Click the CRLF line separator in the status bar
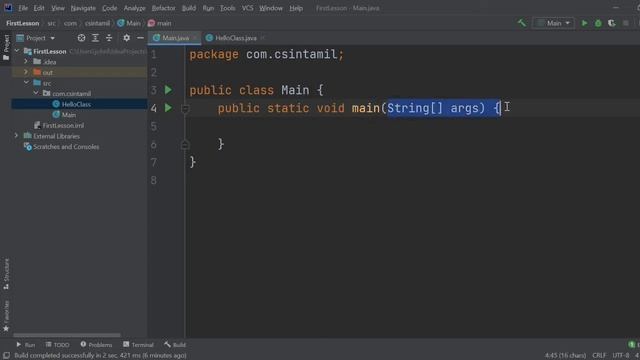The width and height of the screenshot is (640, 360). [599, 356]
